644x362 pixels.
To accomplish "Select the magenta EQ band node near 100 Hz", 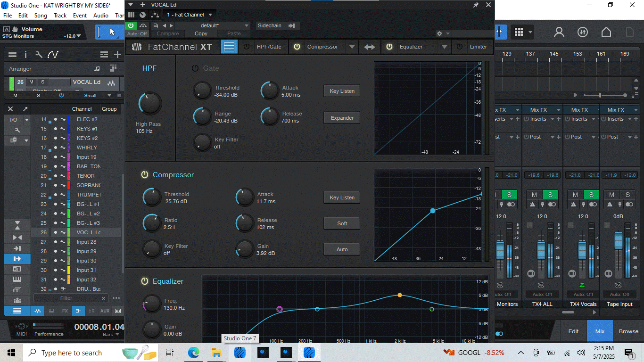I will (280, 309).
